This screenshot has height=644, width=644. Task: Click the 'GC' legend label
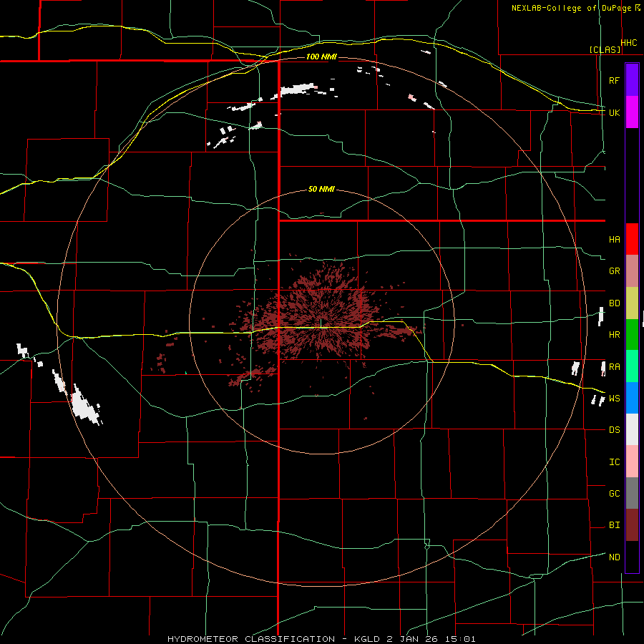coord(614,494)
